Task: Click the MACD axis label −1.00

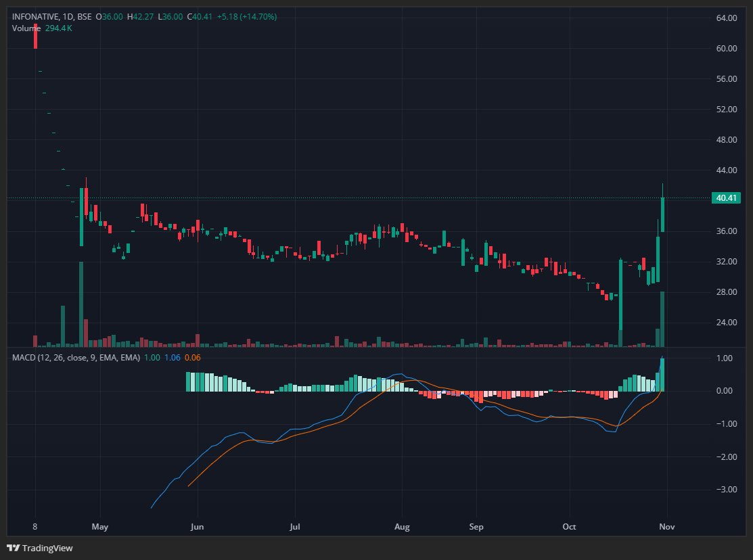Action: (x=726, y=423)
